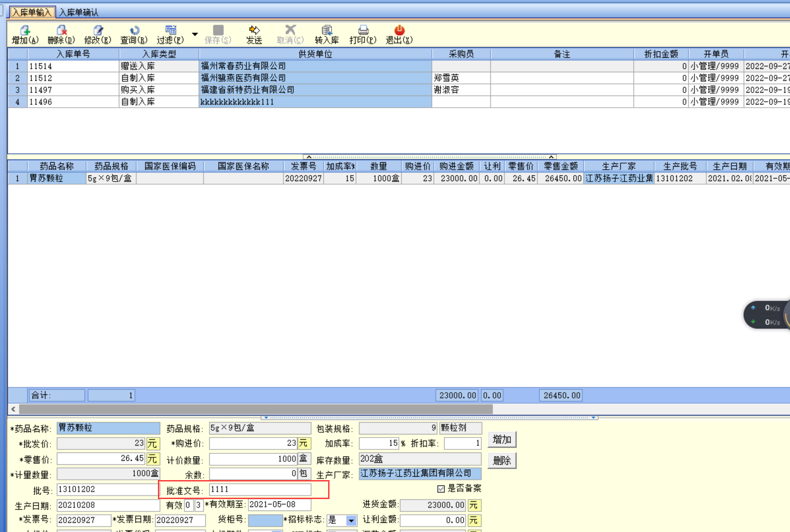Viewport: 790px width, 532px height.
Task: Click the supplier cell 福州常春药业有限公司
Action: click(315, 66)
